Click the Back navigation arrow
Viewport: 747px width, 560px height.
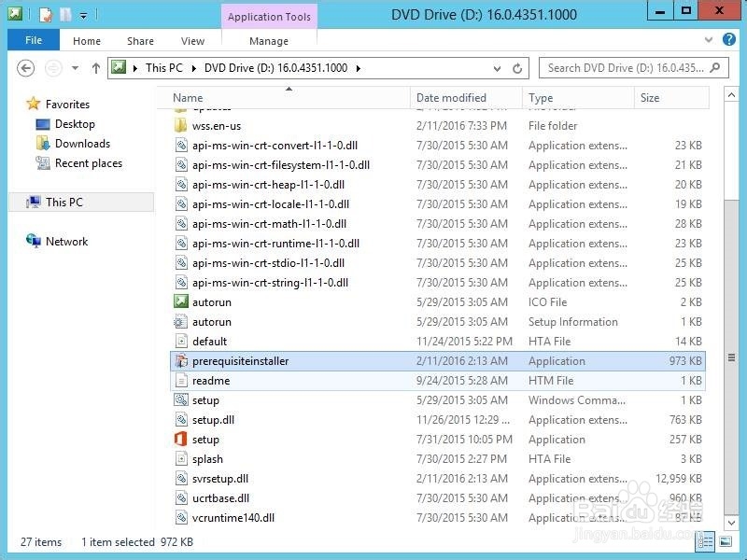click(26, 68)
